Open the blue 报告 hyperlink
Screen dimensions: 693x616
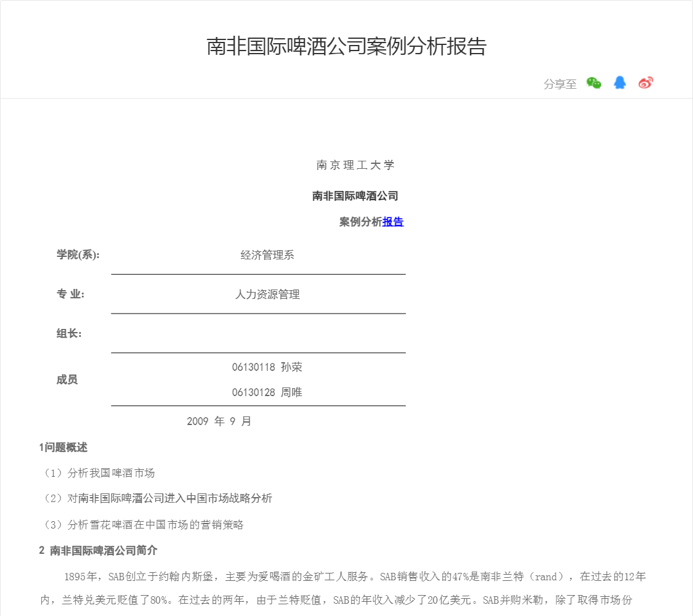[393, 222]
